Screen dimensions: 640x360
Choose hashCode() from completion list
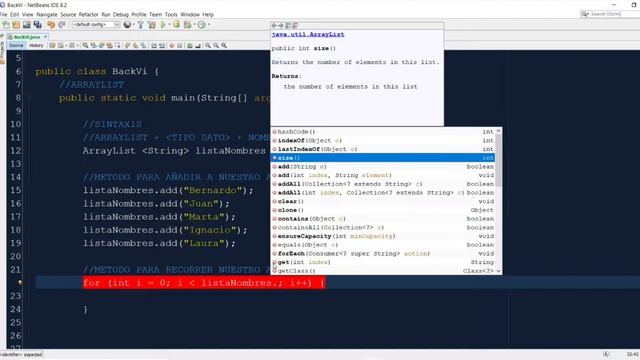(x=383, y=132)
